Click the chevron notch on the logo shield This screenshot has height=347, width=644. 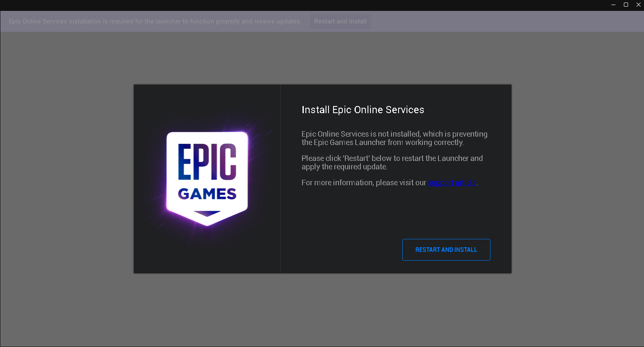(x=207, y=213)
